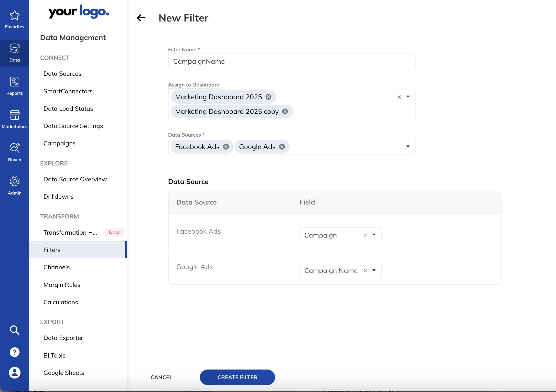556x392 pixels.
Task: Open Calculations menu item
Action: click(61, 302)
